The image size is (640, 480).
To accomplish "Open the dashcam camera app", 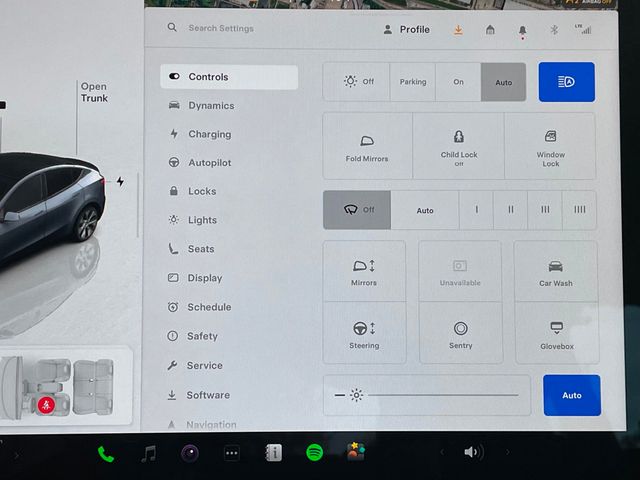I will 189,453.
